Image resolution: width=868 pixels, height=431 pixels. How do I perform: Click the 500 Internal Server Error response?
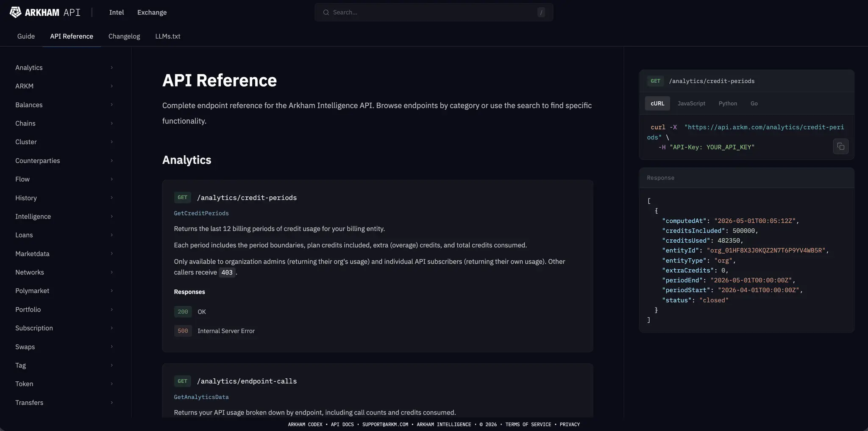(x=214, y=331)
